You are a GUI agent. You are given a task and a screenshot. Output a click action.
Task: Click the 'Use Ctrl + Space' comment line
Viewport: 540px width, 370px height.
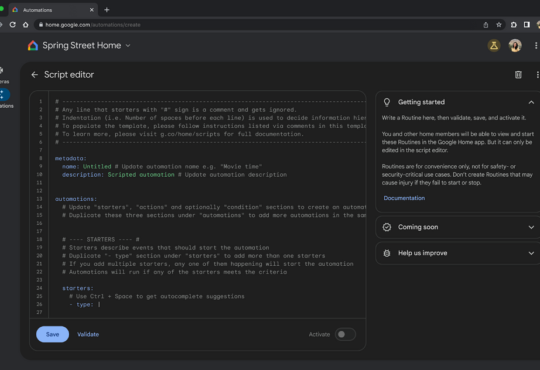pos(157,296)
